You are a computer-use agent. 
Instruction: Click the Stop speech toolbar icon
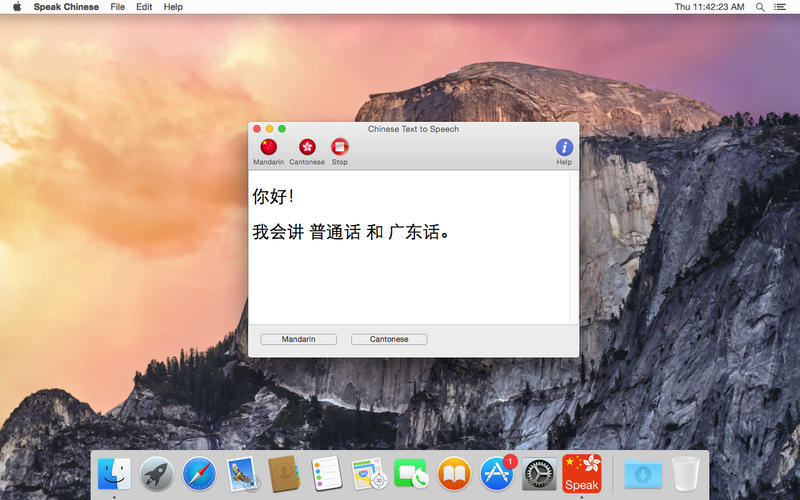340,147
